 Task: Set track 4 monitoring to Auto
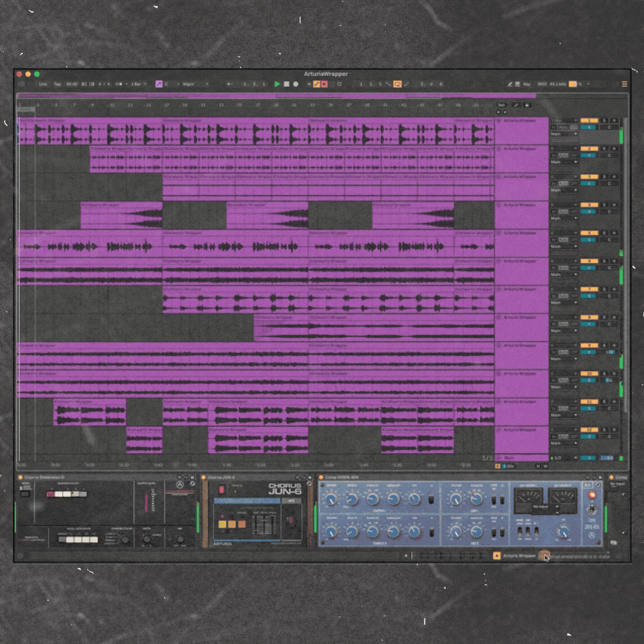pyautogui.click(x=563, y=212)
